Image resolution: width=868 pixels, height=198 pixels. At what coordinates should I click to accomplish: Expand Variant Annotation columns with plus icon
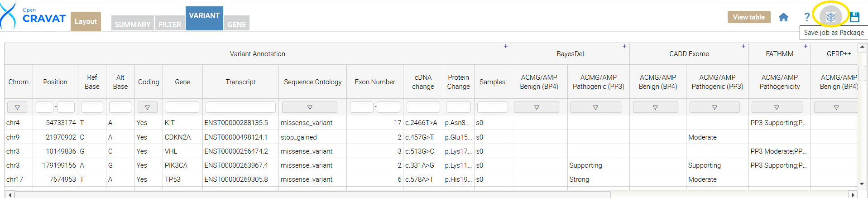pos(505,46)
